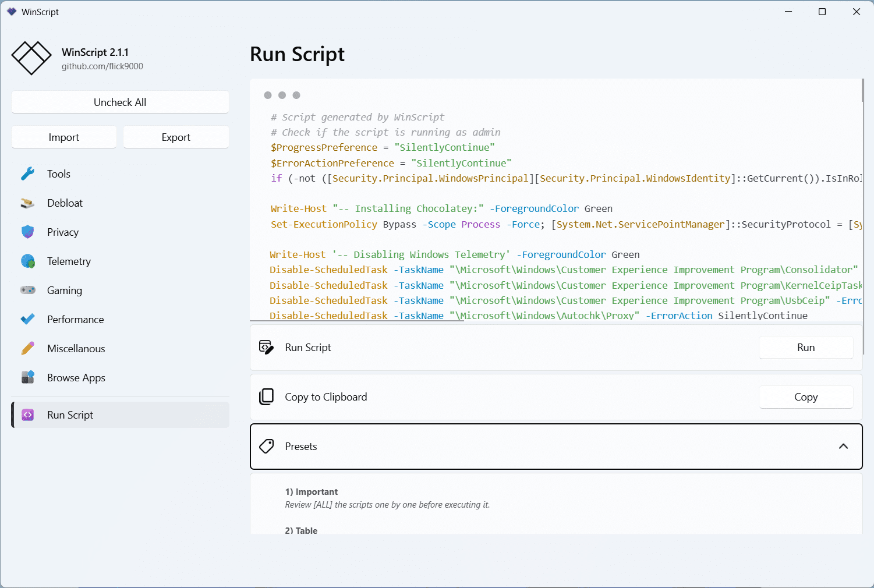Select Run Script in sidebar
This screenshot has height=588, width=874.
point(70,415)
